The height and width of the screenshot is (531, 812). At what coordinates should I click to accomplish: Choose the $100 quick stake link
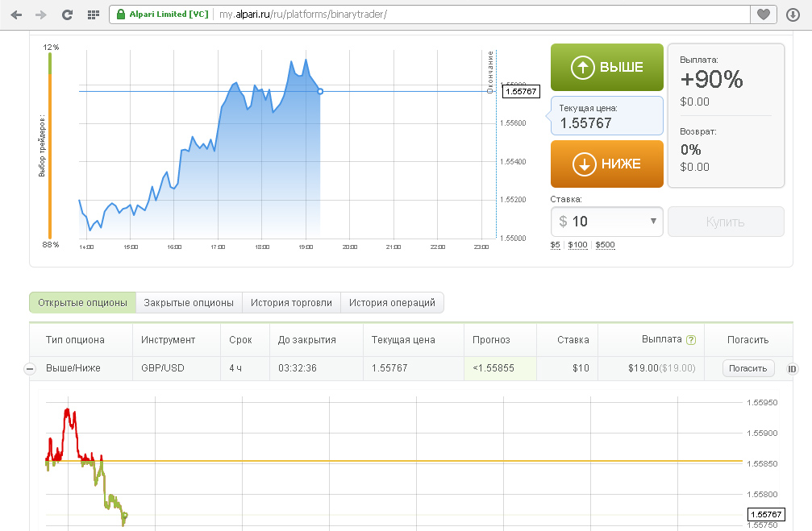tap(577, 245)
